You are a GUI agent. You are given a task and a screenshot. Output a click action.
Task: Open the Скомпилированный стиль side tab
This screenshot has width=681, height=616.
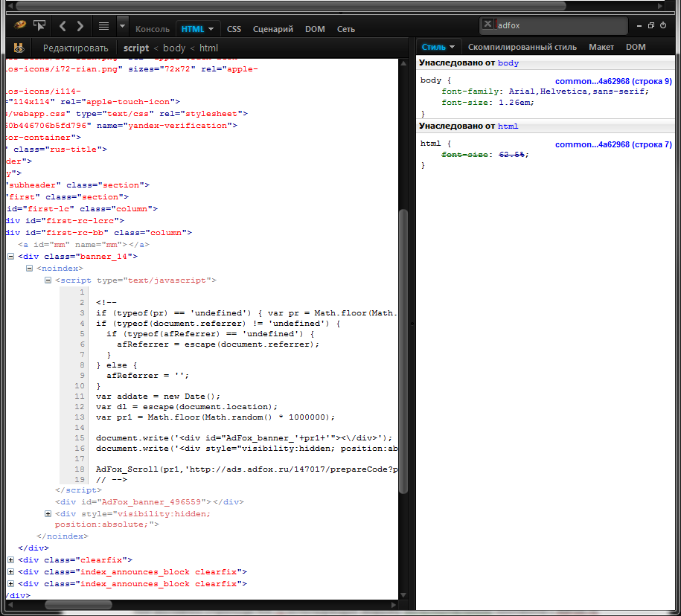[522, 47]
